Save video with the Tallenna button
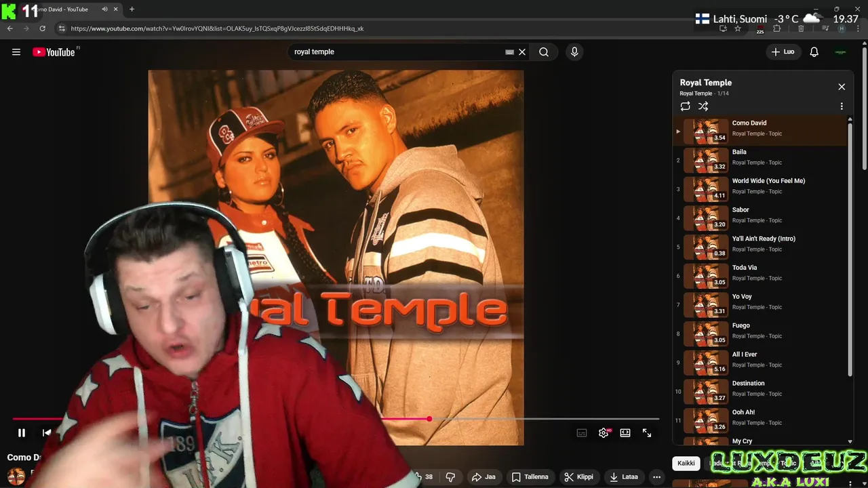 [530, 477]
